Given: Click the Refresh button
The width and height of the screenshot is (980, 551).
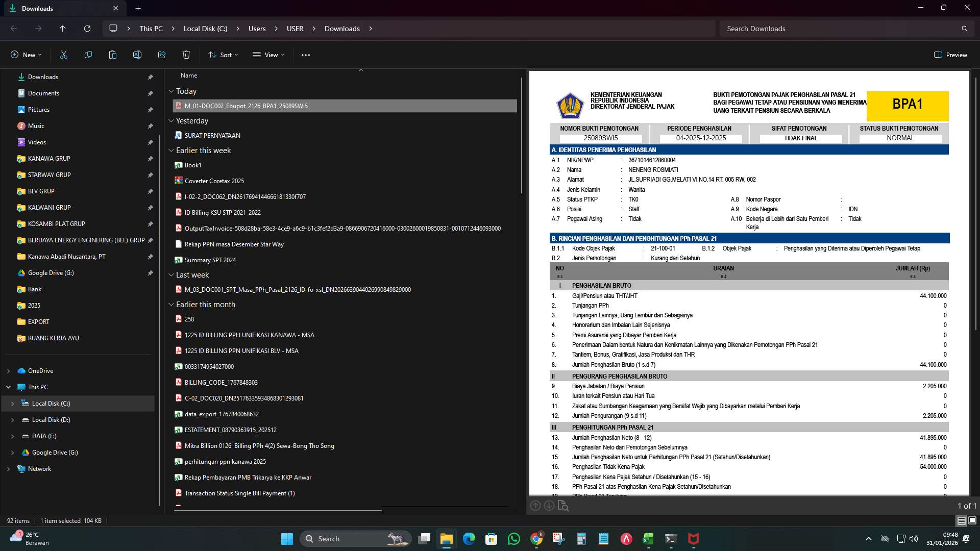Looking at the screenshot, I should point(87,29).
